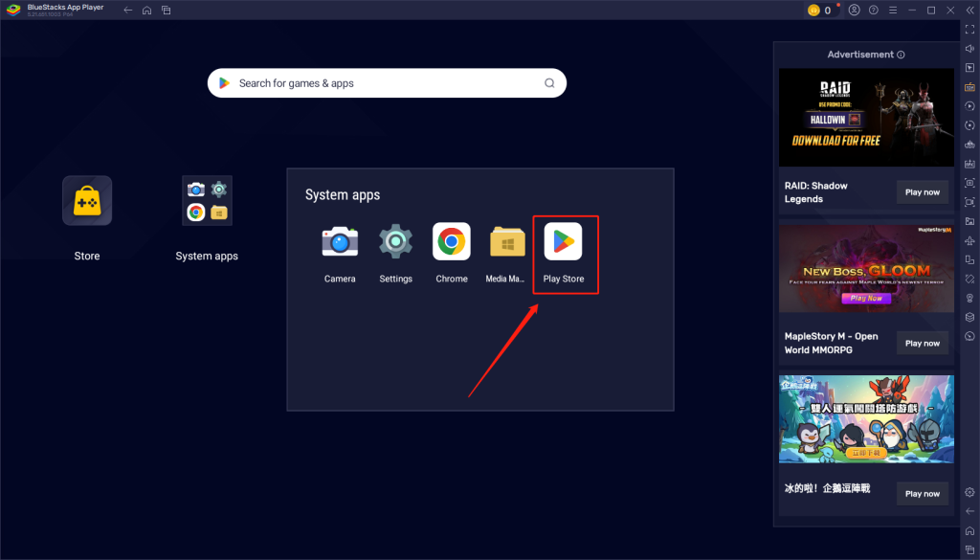Image resolution: width=980 pixels, height=560 pixels.
Task: Go to home via title bar icon
Action: tap(146, 11)
